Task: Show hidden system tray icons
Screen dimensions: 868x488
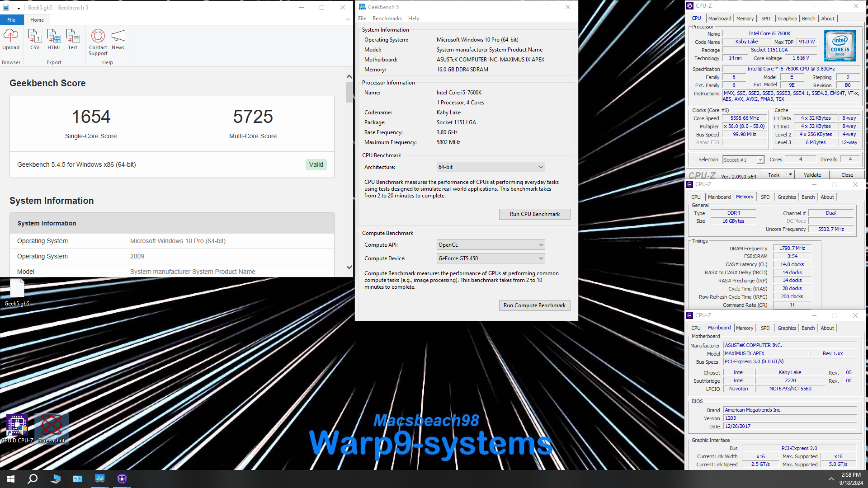Action: [x=831, y=479]
